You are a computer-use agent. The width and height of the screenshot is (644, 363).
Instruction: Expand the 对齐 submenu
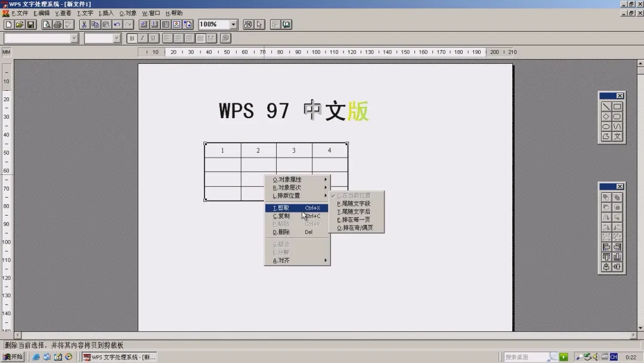(x=297, y=261)
